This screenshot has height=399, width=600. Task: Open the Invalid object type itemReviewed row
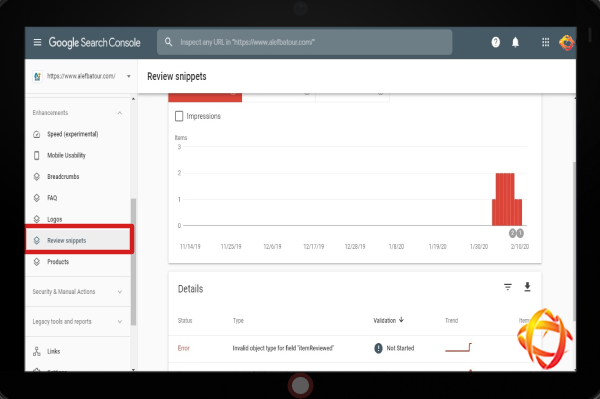point(355,348)
